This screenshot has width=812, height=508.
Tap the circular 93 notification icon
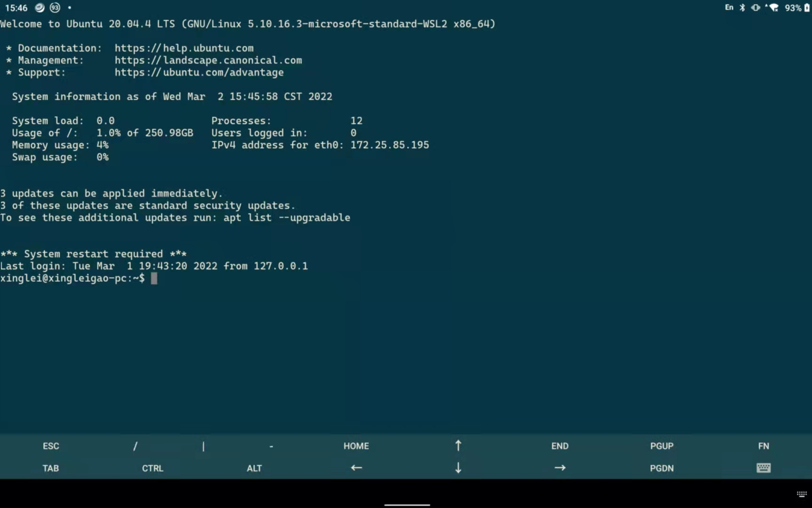tap(55, 8)
